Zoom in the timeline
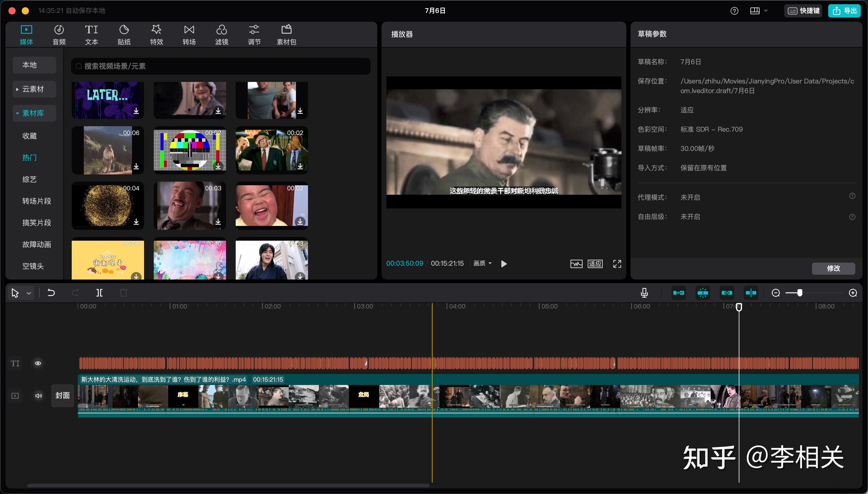The image size is (868, 494). [x=853, y=293]
